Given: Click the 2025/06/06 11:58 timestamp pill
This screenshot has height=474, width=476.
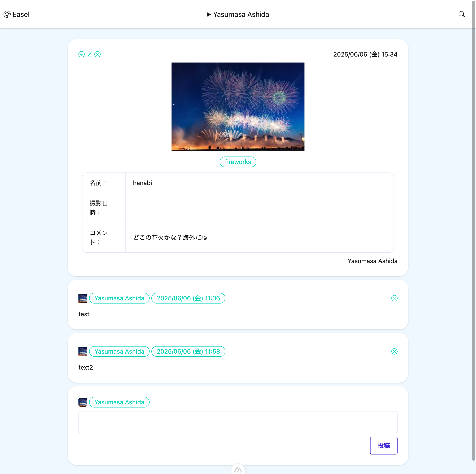Looking at the screenshot, I should point(188,351).
